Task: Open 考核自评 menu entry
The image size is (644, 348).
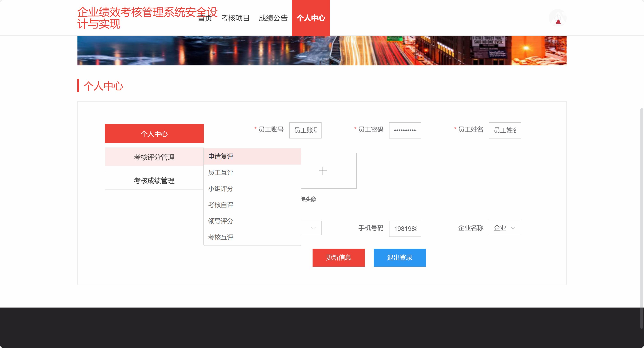Action: (221, 205)
